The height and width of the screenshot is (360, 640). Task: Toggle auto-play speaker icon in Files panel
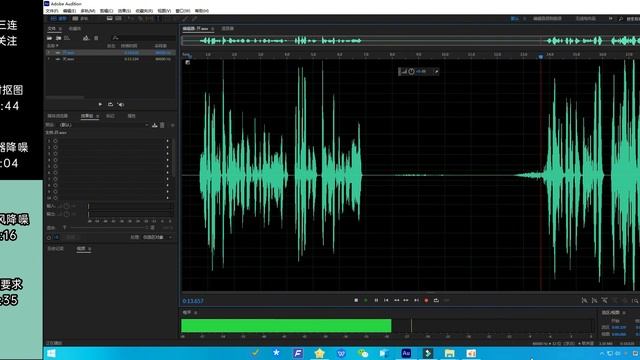click(121, 104)
